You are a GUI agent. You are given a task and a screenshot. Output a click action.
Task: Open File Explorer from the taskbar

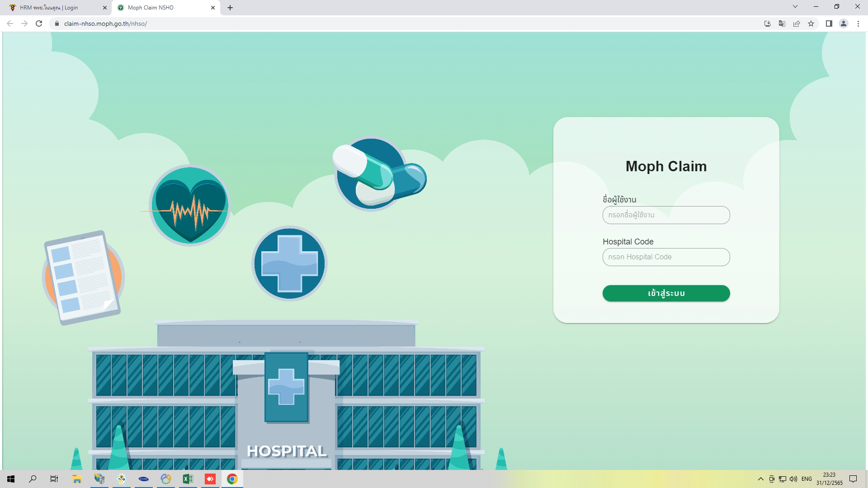coord(76,479)
